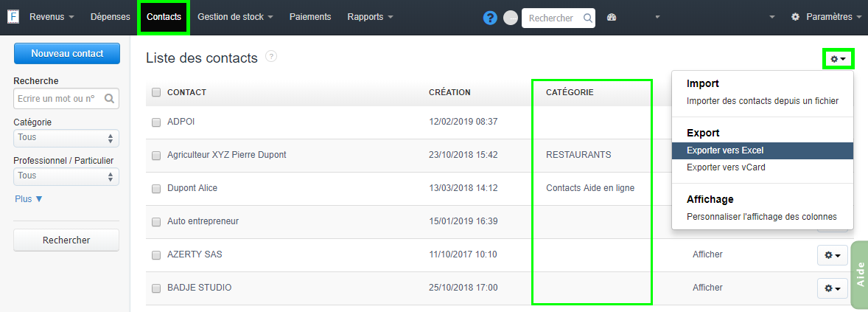Check the ADPOI row checkbox
868x312 pixels.
pos(156,122)
